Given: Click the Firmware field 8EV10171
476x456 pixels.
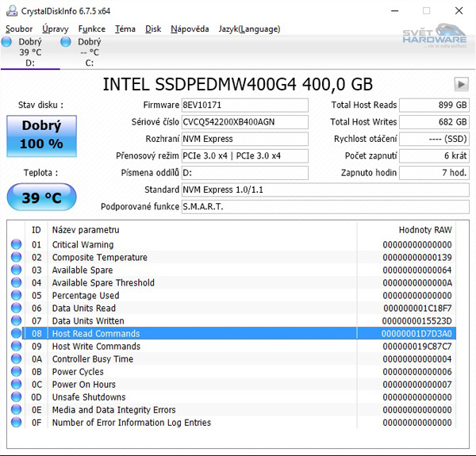Looking at the screenshot, I should pos(245,105).
